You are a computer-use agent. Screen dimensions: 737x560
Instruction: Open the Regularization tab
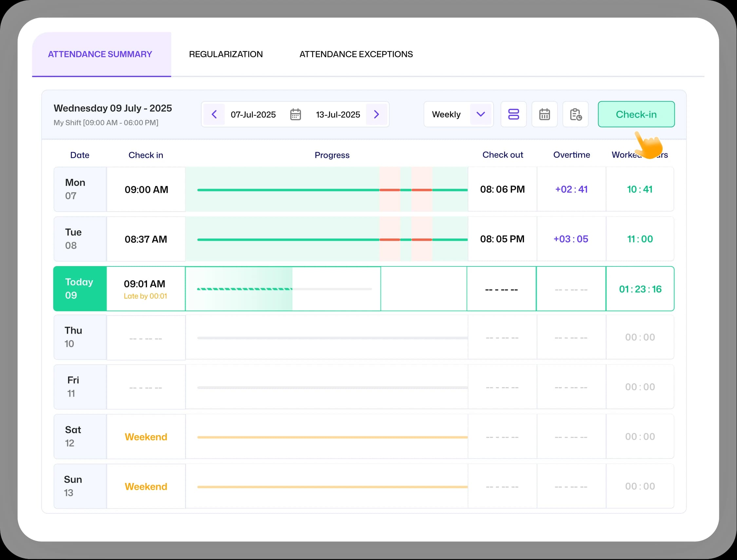point(226,54)
